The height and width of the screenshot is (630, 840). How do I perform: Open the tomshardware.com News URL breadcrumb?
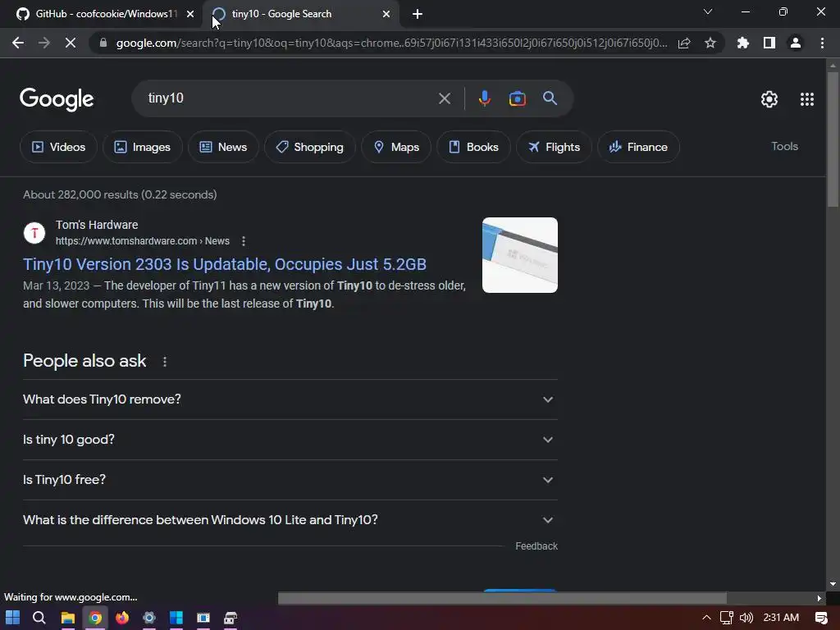143,241
